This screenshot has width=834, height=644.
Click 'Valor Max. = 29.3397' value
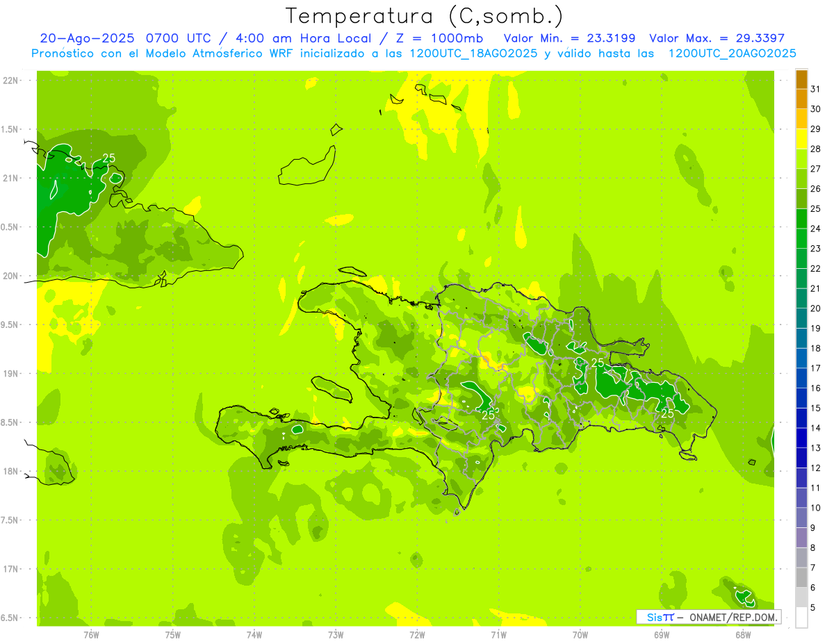tap(717, 38)
